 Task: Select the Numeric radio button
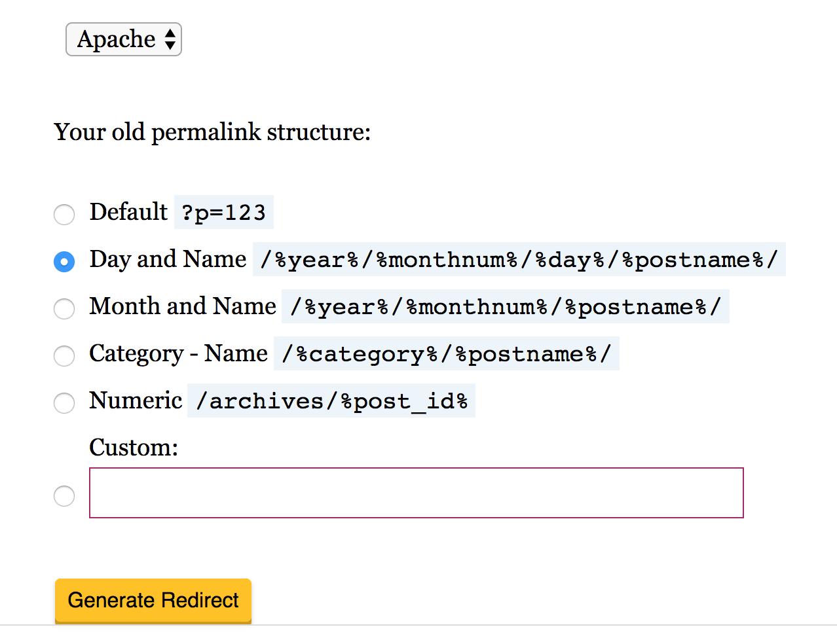(x=64, y=402)
